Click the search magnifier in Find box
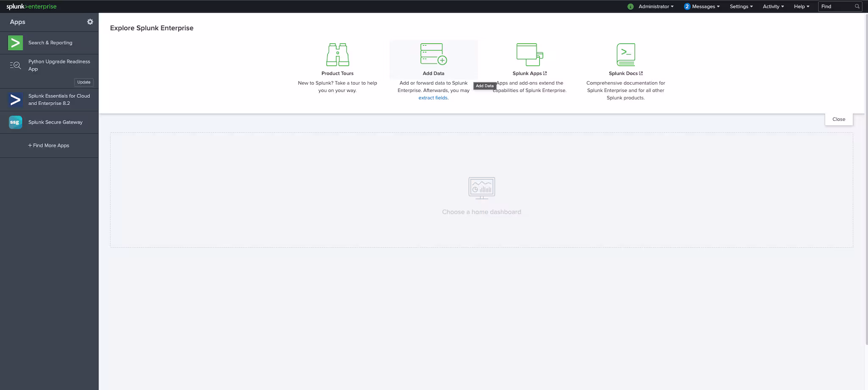The image size is (868, 390). point(857,6)
